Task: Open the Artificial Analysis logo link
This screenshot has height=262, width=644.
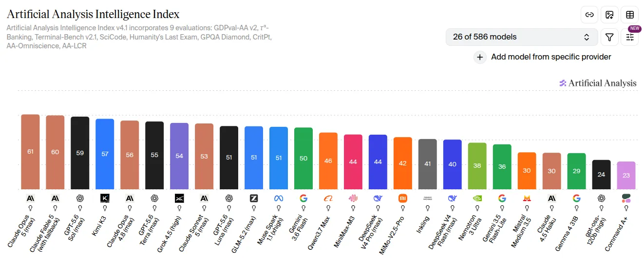Action: (x=598, y=83)
